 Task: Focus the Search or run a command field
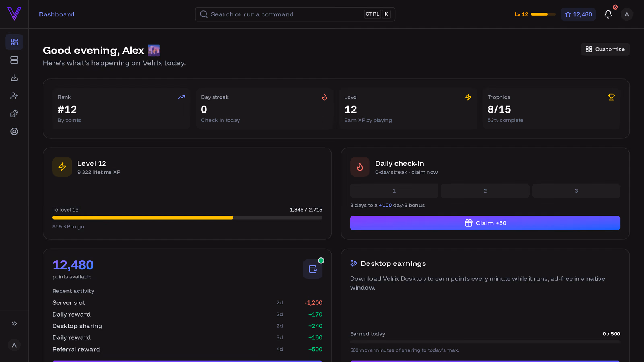[295, 14]
